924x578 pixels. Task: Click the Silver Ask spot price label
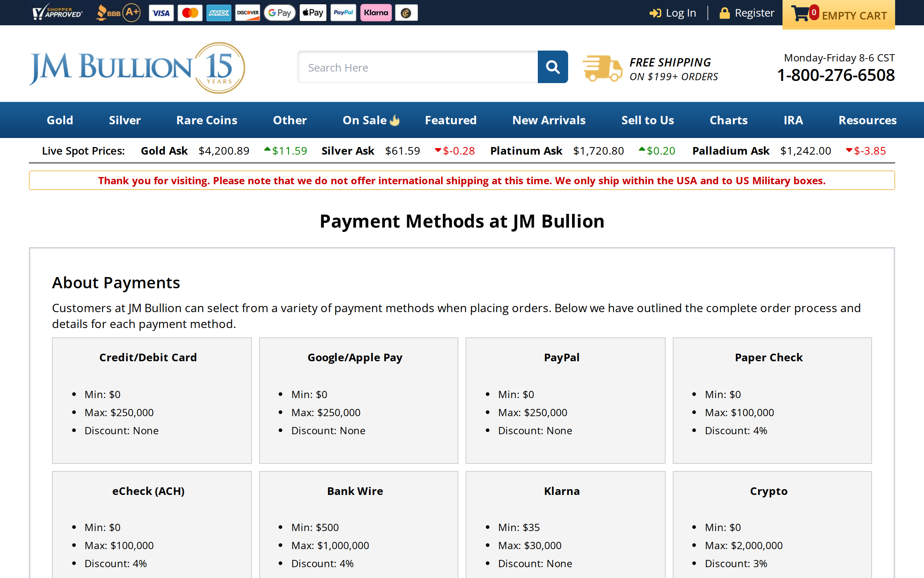[x=348, y=151]
